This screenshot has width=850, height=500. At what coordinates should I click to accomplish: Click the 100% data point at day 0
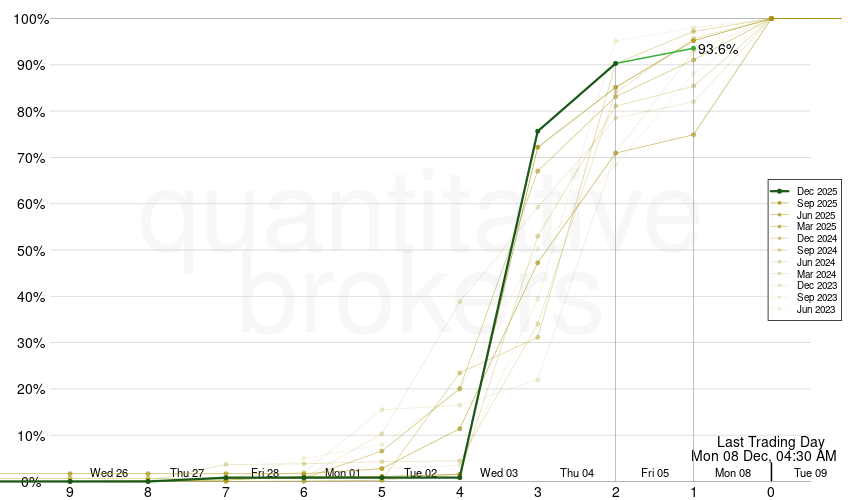pos(771,18)
